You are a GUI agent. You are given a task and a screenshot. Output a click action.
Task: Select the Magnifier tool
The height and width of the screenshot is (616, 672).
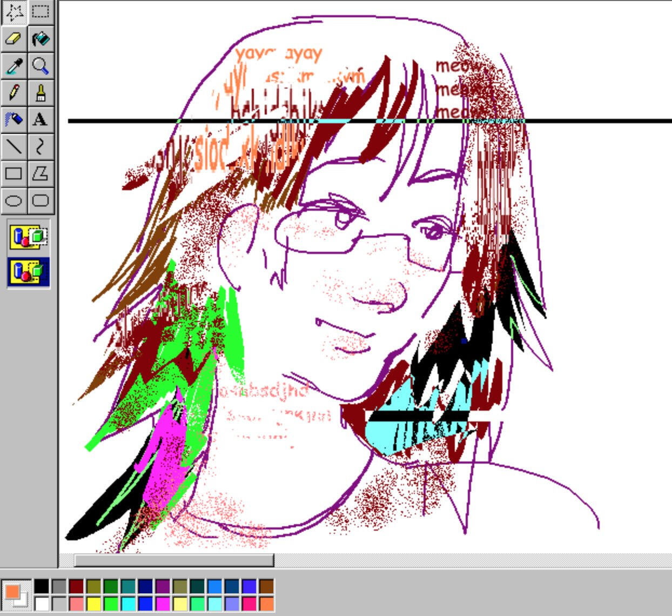(41, 66)
